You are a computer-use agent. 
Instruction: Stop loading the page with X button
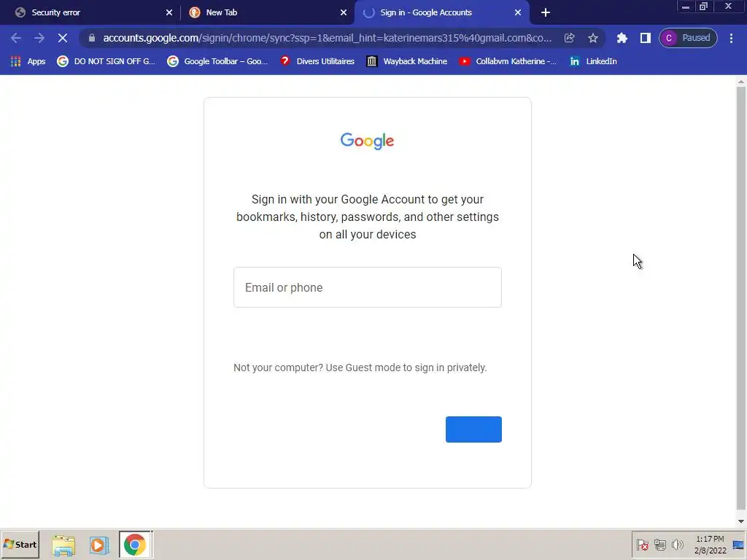63,38
